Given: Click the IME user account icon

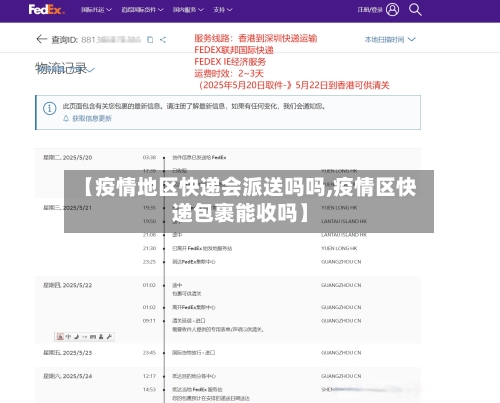Looking at the screenshot, I should click(x=101, y=337).
